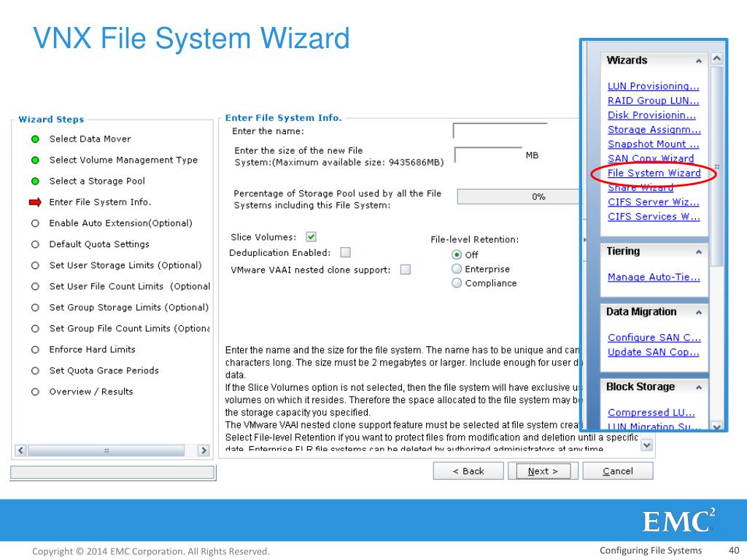The image size is (747, 560).
Task: Click the file system name input field
Action: point(500,131)
